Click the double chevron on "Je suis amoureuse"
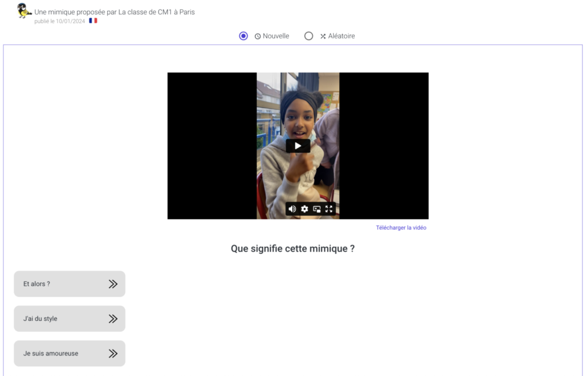588x376 pixels. point(113,354)
